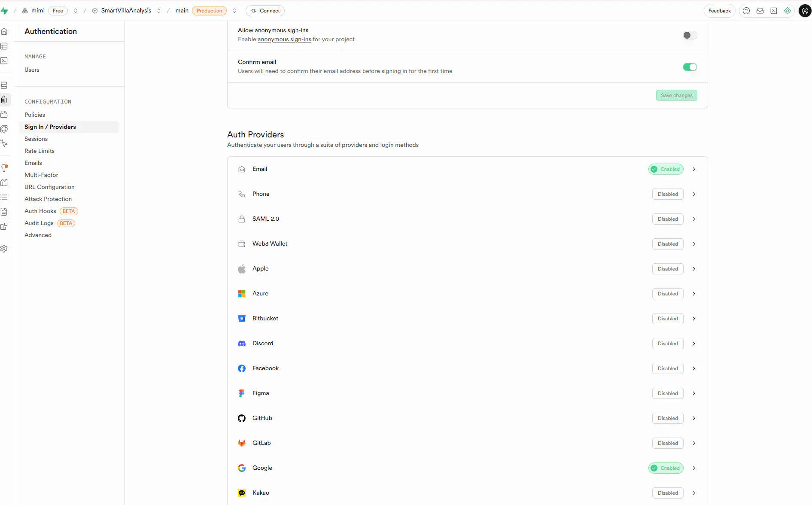Click the user profile avatar
This screenshot has width=812, height=505.
point(805,11)
